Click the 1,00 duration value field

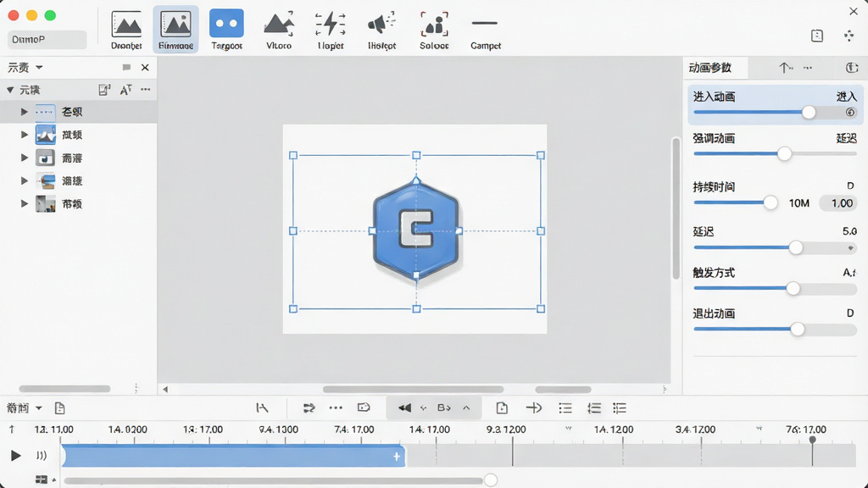pos(838,203)
